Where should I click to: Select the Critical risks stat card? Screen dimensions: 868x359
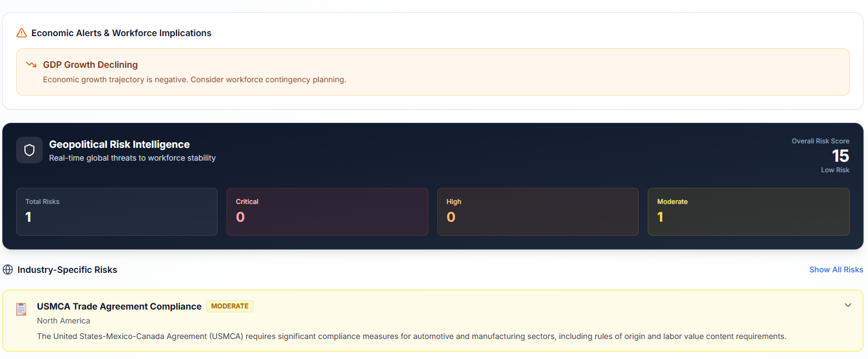tap(327, 212)
